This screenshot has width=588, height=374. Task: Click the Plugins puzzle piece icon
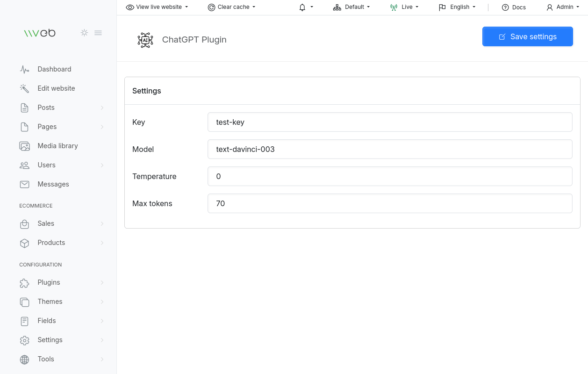pyautogui.click(x=25, y=282)
